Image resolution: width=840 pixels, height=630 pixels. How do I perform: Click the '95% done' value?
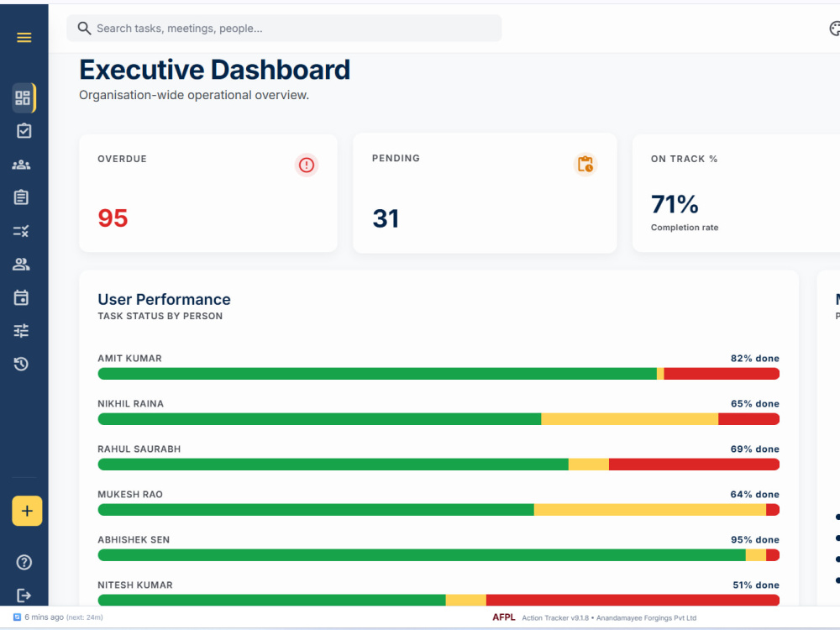(755, 540)
